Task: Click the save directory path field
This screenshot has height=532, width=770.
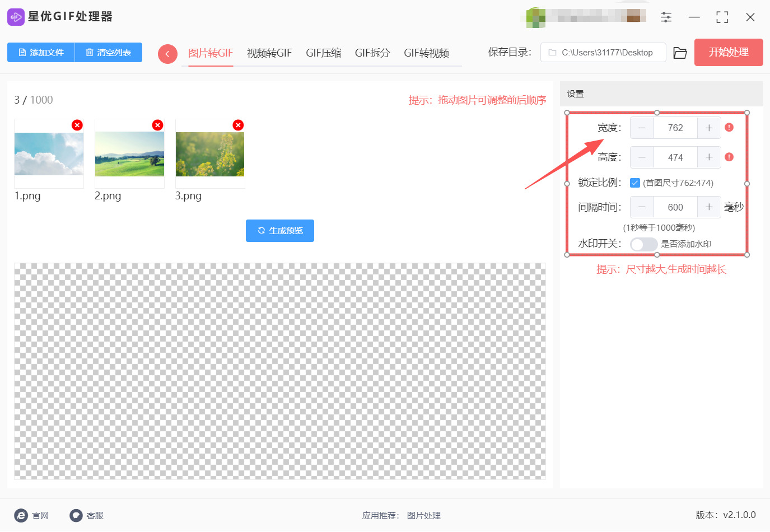Action: 603,53
